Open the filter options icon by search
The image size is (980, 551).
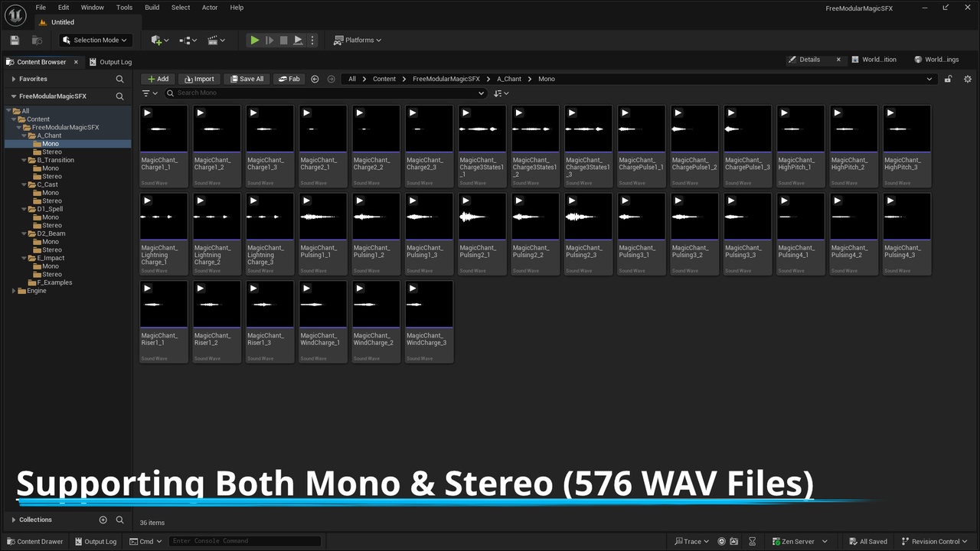149,93
